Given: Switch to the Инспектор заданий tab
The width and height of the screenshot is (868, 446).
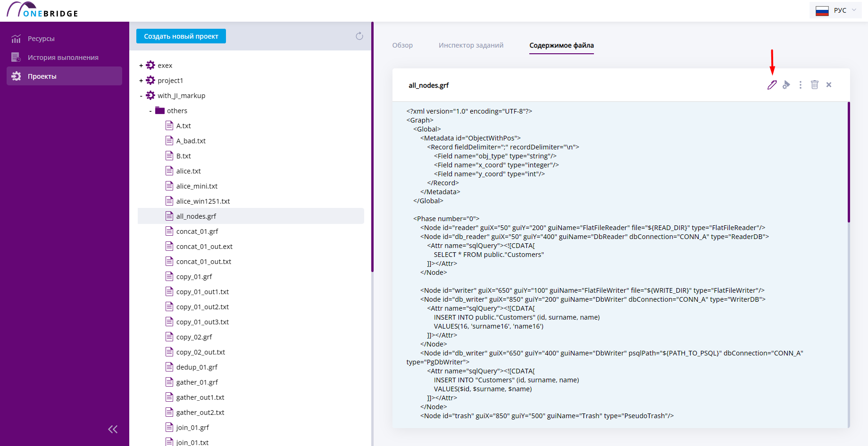Looking at the screenshot, I should click(x=471, y=45).
